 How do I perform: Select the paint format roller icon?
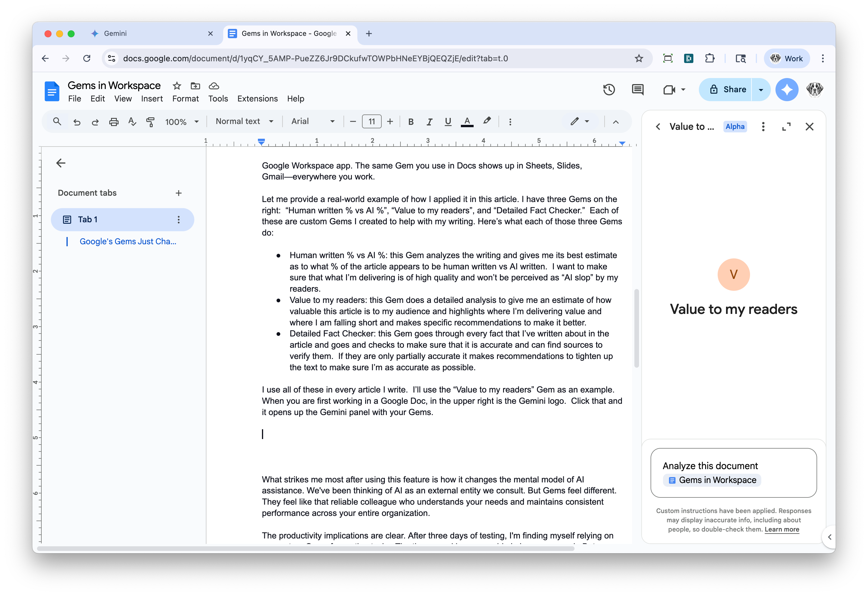tap(150, 122)
